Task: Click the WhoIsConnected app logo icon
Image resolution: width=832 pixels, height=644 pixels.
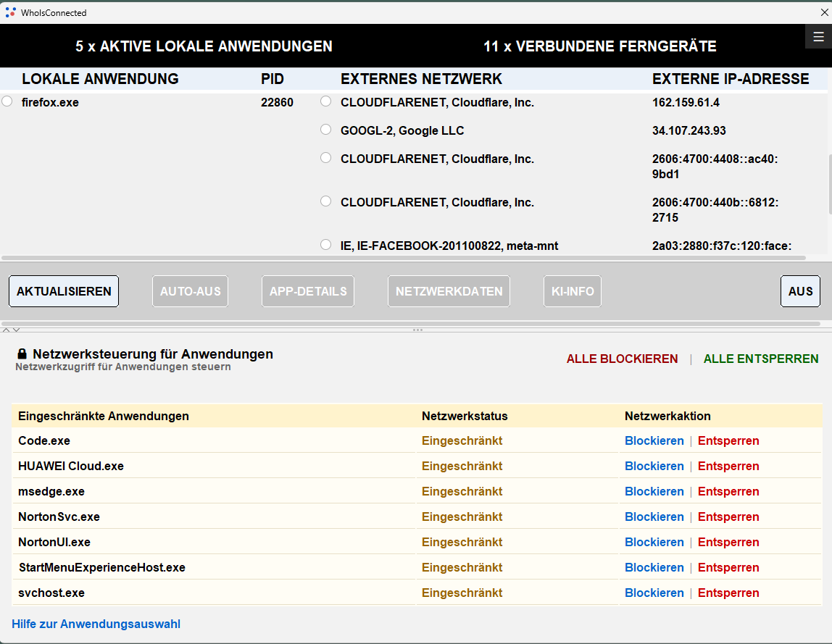Action: tap(10, 12)
